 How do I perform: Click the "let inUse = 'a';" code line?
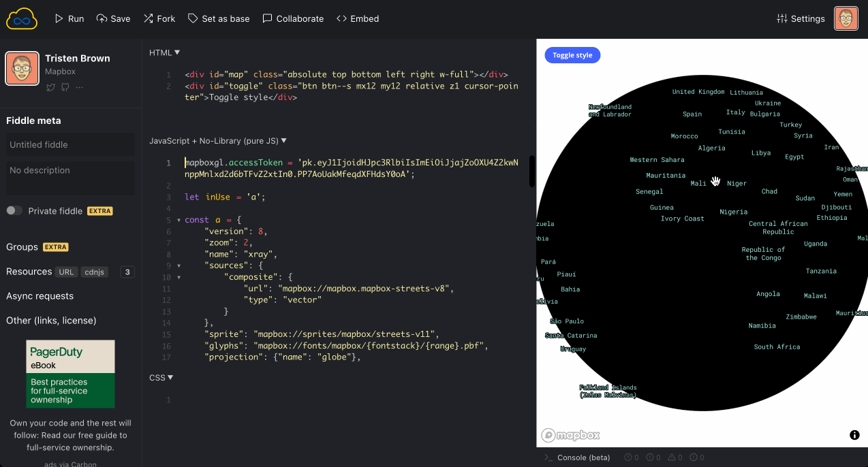point(225,197)
